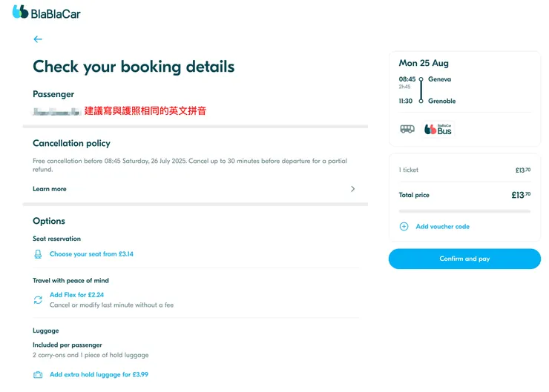The width and height of the screenshot is (549, 392).
Task: Click the Total price amount
Action: 521,196
